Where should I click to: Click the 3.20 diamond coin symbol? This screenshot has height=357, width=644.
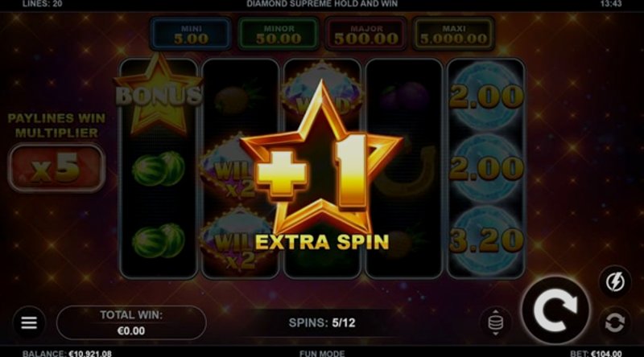pos(486,240)
